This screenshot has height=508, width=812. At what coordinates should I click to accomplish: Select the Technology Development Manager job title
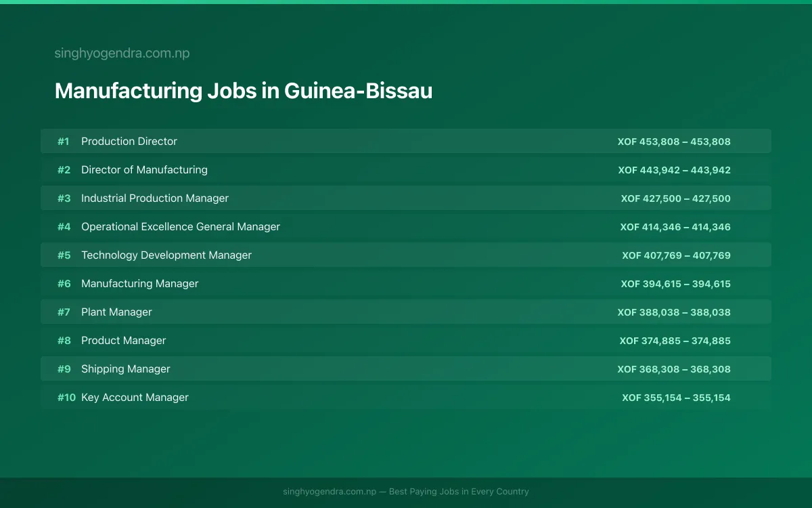point(166,255)
